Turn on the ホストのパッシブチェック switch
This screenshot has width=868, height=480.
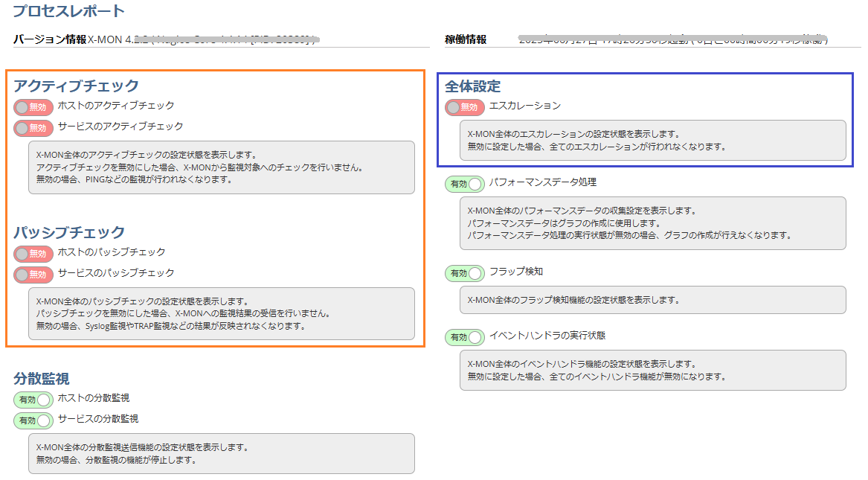[x=33, y=254]
